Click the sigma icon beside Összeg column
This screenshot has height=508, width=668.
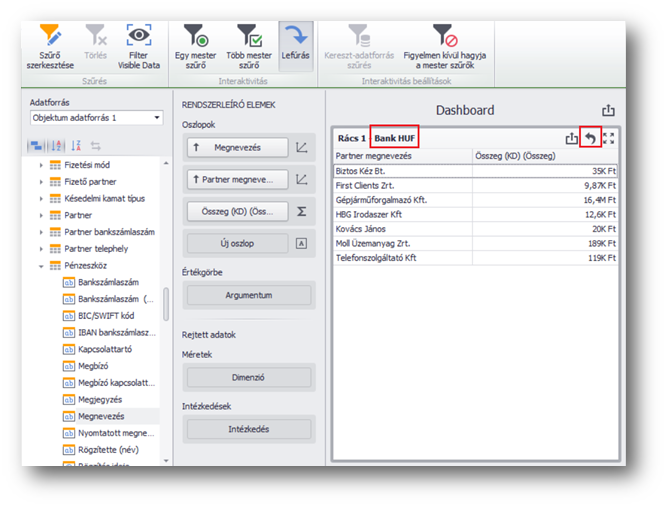(x=303, y=211)
